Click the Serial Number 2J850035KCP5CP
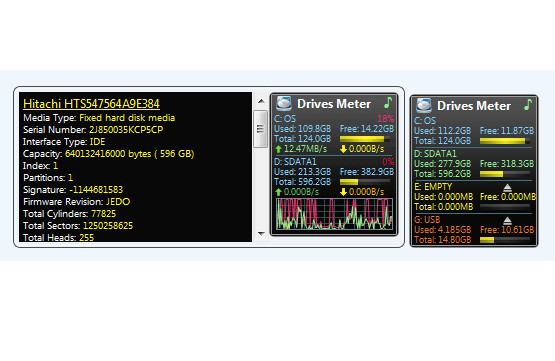 pyautogui.click(x=93, y=130)
